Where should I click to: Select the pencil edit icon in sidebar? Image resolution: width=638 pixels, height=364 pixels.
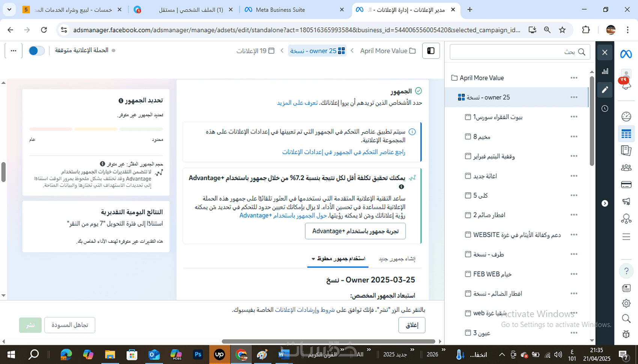[x=605, y=90]
